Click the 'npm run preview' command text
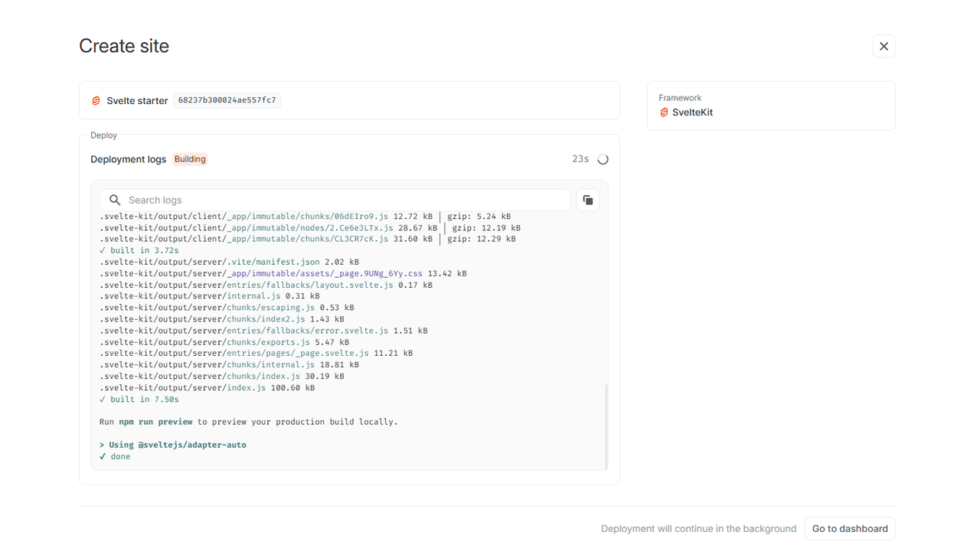980x551 pixels. tap(155, 422)
